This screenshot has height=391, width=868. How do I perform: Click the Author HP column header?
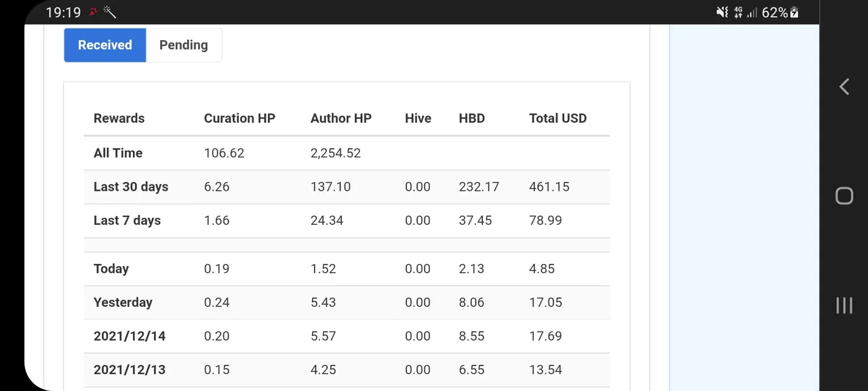point(341,118)
